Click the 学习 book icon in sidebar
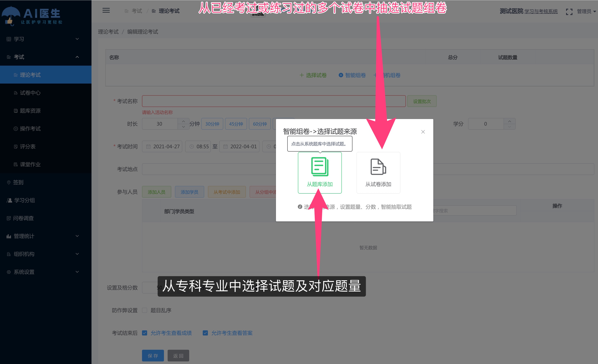 click(x=9, y=39)
